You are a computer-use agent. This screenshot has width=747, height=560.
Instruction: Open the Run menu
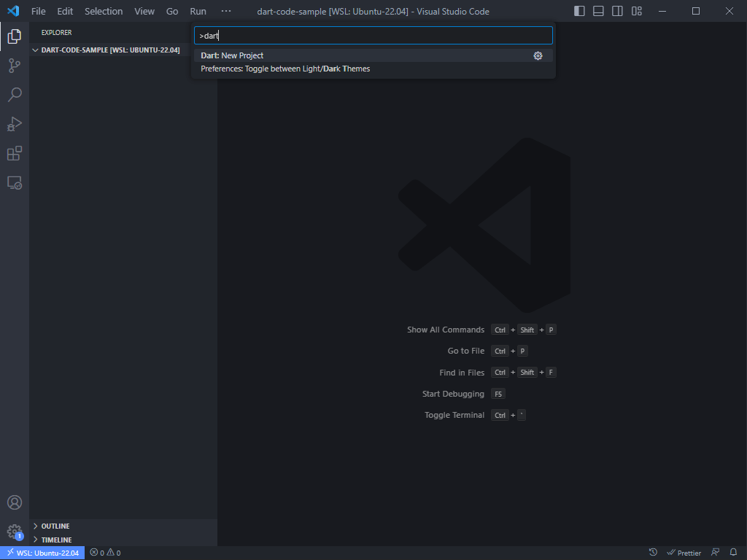tap(198, 11)
